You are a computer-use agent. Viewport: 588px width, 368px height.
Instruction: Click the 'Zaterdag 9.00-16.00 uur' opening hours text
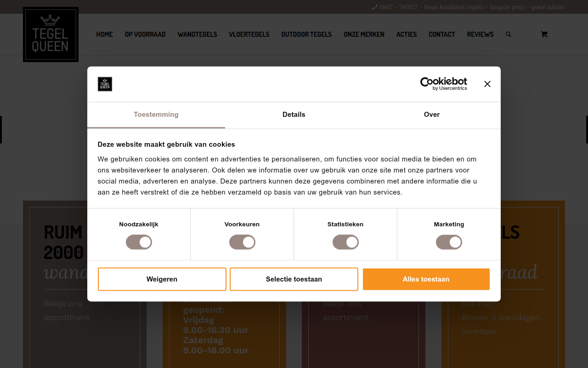coord(216,345)
